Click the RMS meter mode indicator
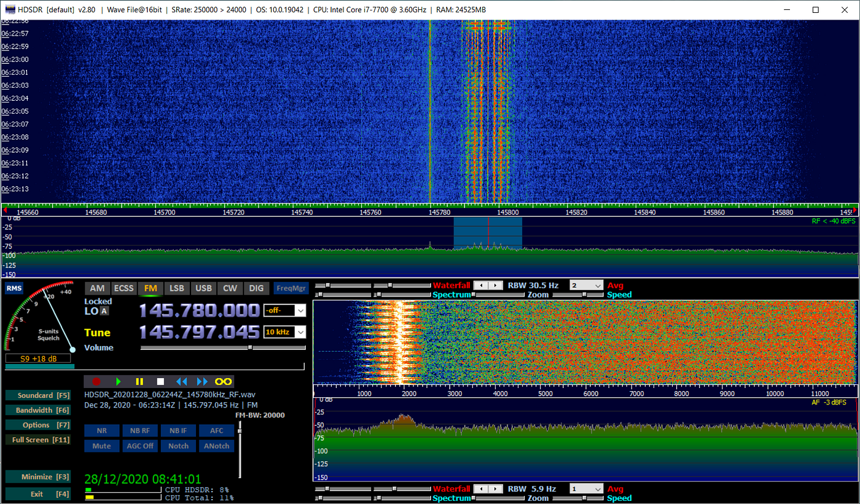 coord(14,287)
